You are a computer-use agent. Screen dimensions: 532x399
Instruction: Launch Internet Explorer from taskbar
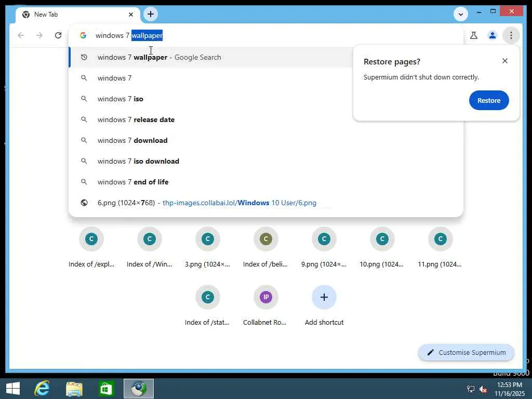coord(42,389)
